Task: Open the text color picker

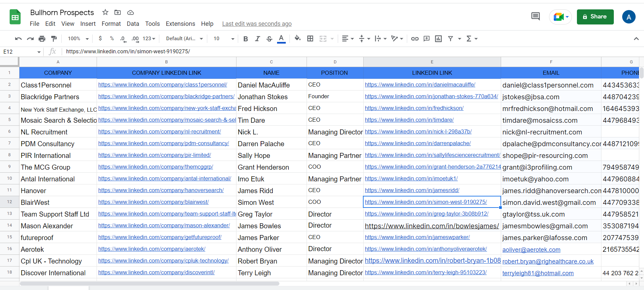Action: tap(281, 39)
